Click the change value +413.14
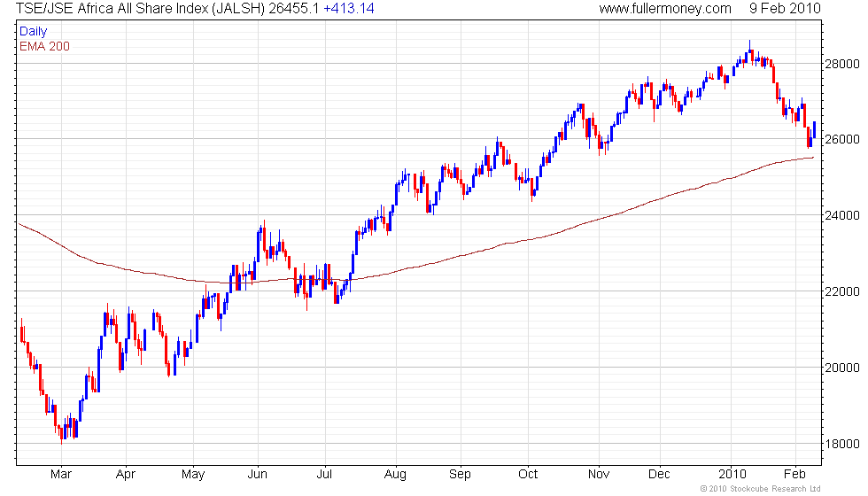Image resolution: width=868 pixels, height=496 pixels. click(x=349, y=8)
